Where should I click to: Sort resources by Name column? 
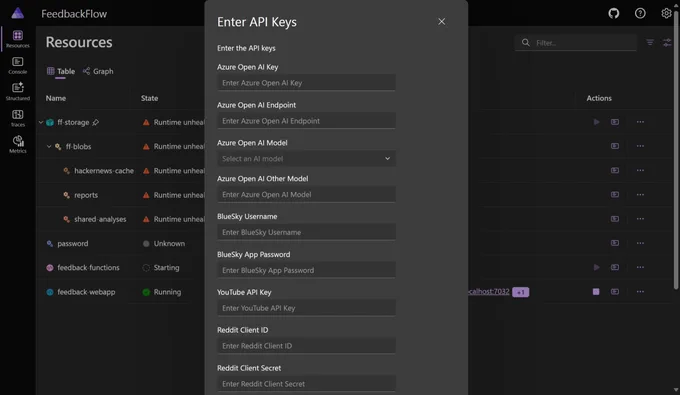coord(56,98)
